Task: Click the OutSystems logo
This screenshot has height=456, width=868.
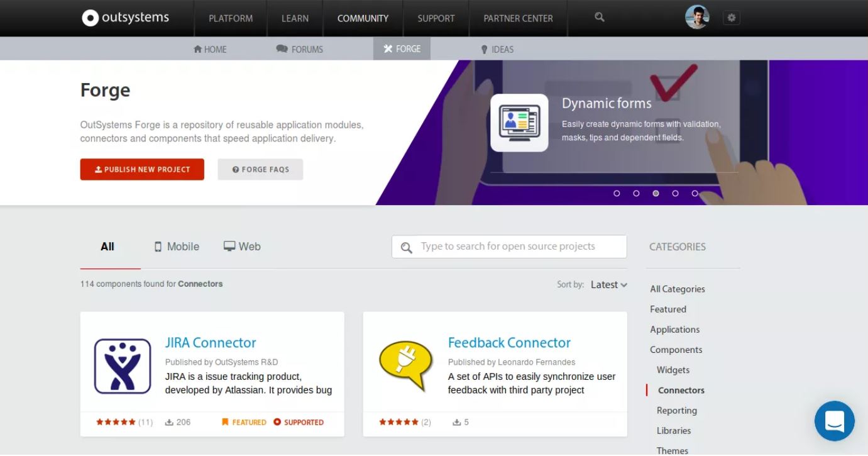Action: (124, 18)
